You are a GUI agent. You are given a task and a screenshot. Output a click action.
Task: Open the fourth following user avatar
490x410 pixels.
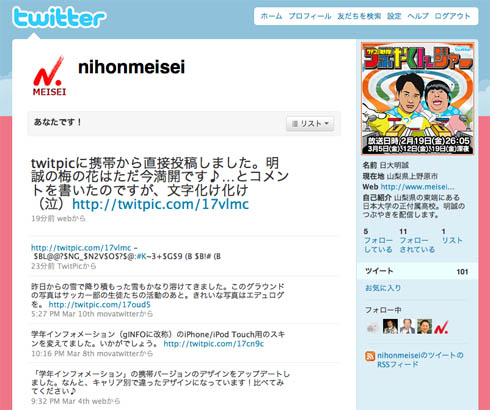424,326
